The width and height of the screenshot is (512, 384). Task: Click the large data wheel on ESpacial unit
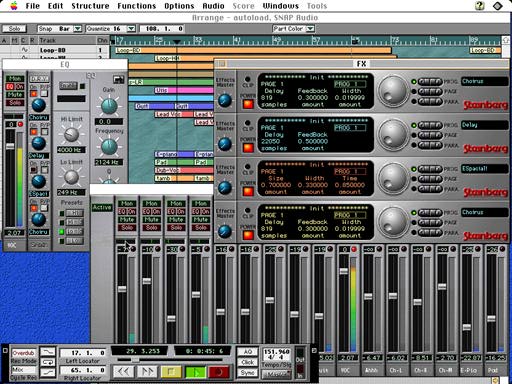393,178
